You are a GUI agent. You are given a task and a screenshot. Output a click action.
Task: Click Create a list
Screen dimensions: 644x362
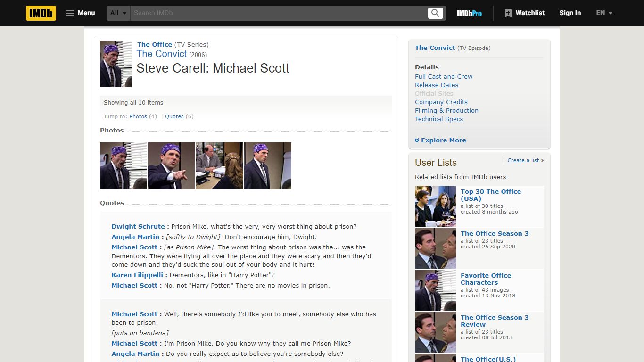click(x=524, y=160)
